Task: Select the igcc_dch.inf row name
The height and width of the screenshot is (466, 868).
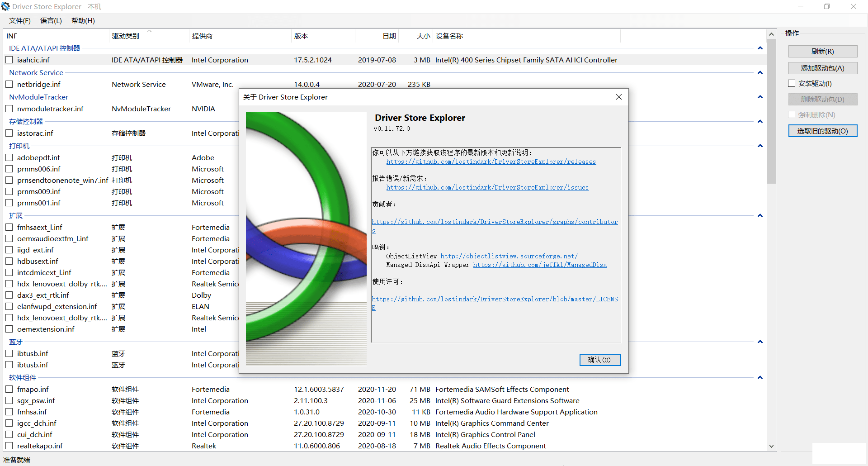Action: click(x=37, y=423)
